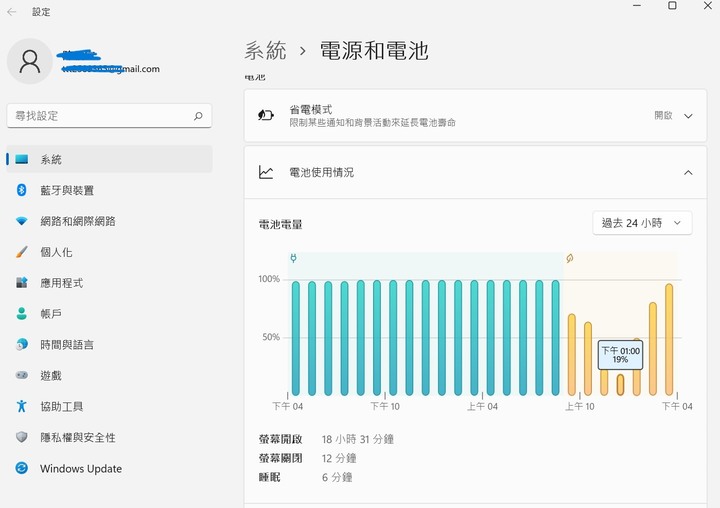Image resolution: width=720 pixels, height=508 pixels.
Task: Open 協助工具 settings
Action: click(x=109, y=406)
